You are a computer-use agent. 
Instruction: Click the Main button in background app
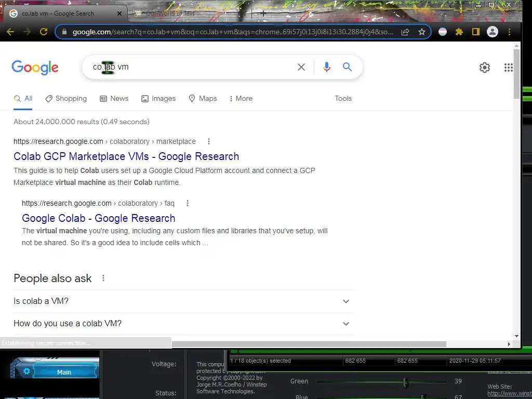(x=64, y=372)
